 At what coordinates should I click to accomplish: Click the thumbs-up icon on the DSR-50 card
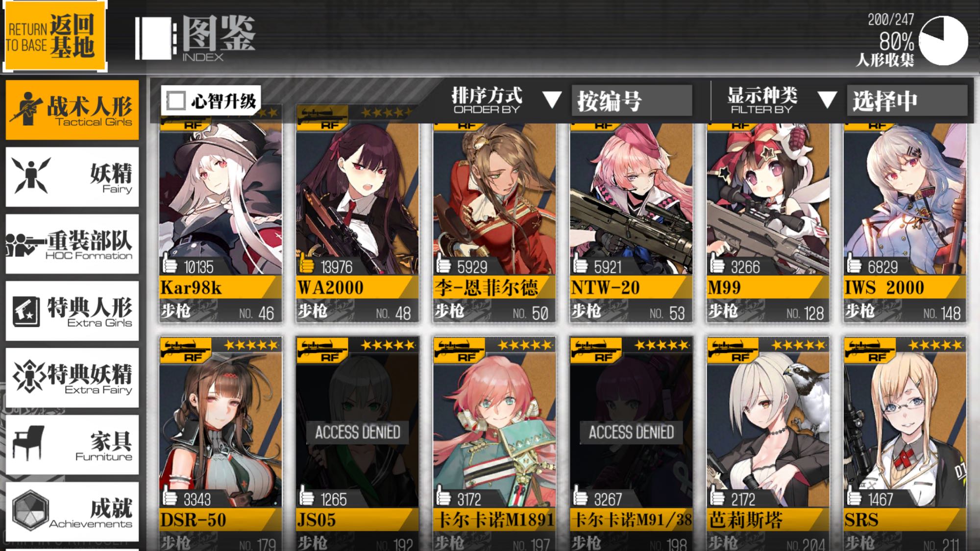click(170, 497)
